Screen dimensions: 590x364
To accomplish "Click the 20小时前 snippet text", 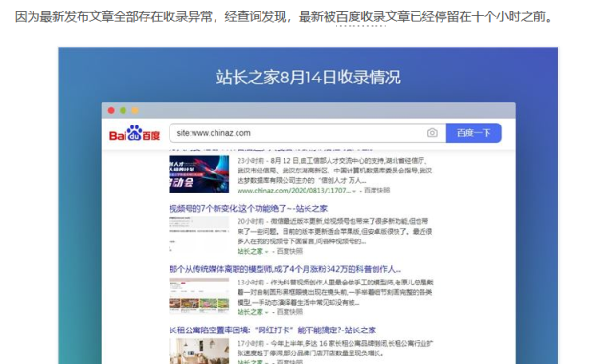I will [335, 231].
